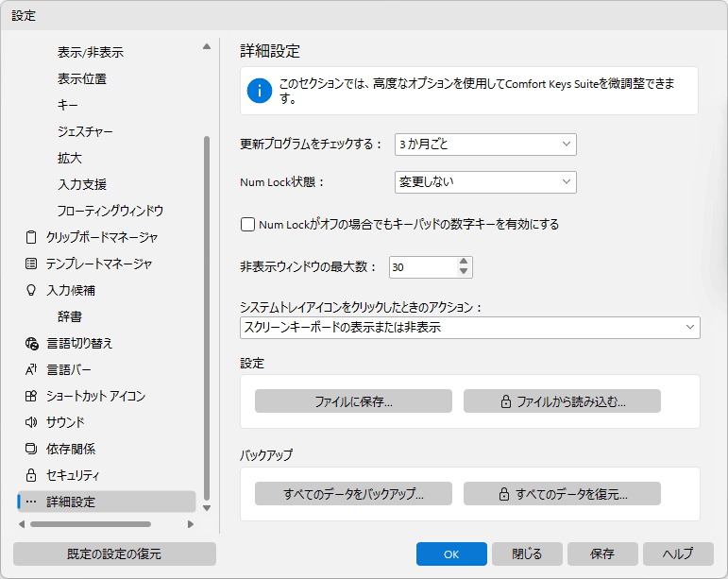This screenshot has width=728, height=579.
Task: Click the 閉じる button
Action: coord(527,553)
